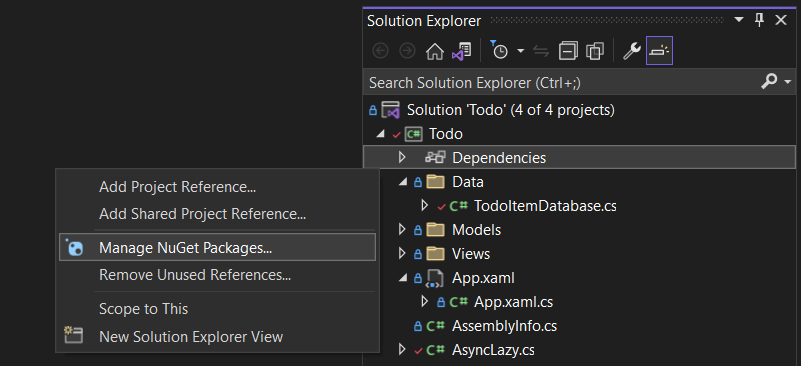Image resolution: width=801 pixels, height=366 pixels.
Task: Click the C# icon beside App.xaml.cs
Action: [x=458, y=302]
